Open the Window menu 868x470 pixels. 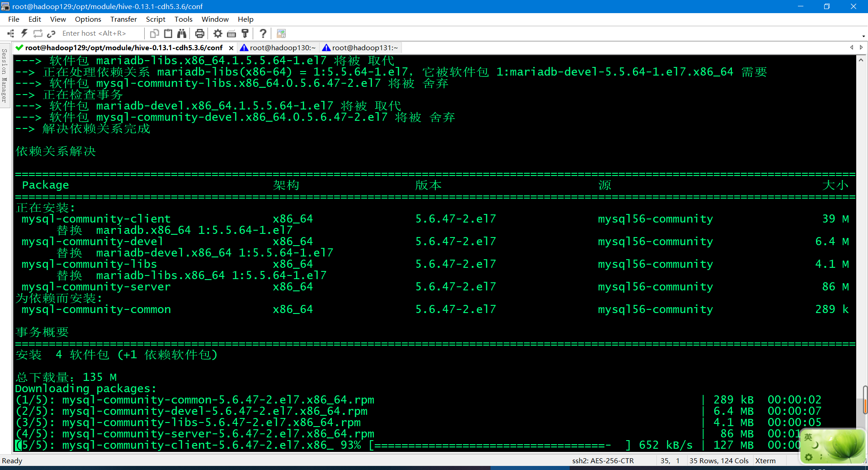215,19
